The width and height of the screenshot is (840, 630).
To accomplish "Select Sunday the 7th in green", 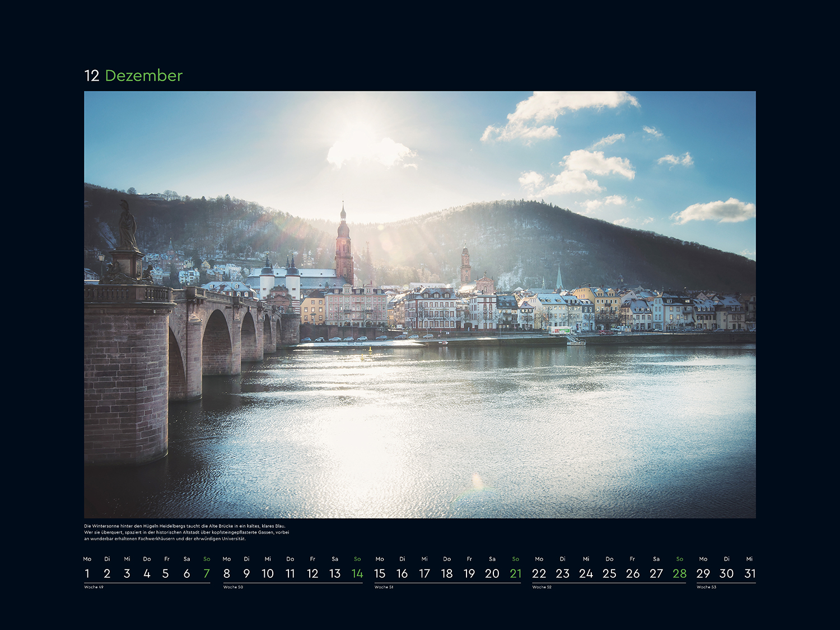I will coord(207,573).
